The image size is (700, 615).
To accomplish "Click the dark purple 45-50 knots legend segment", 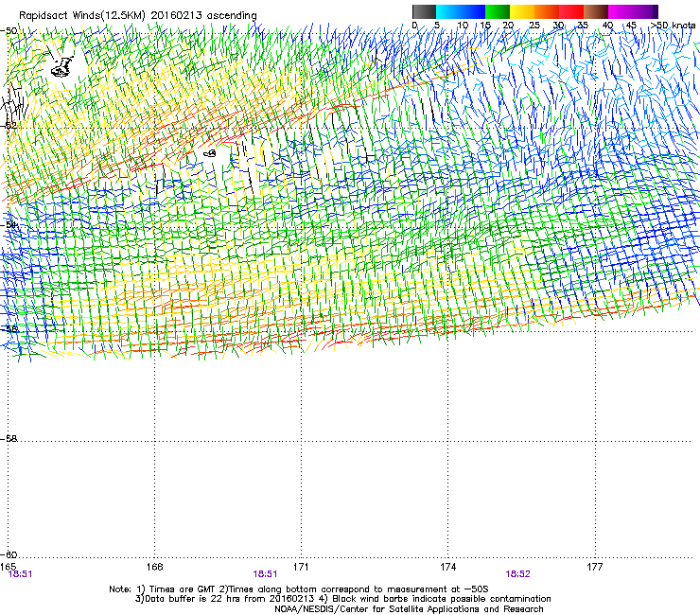I will click(645, 11).
